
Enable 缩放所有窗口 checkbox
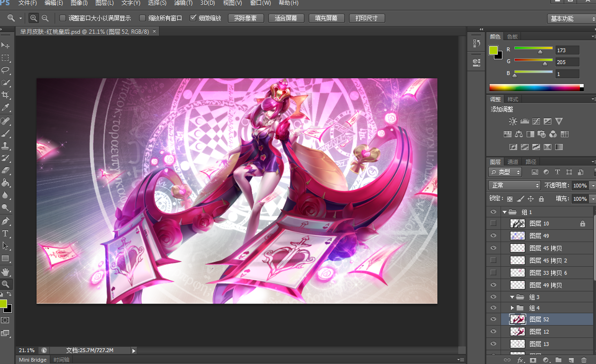pyautogui.click(x=142, y=18)
